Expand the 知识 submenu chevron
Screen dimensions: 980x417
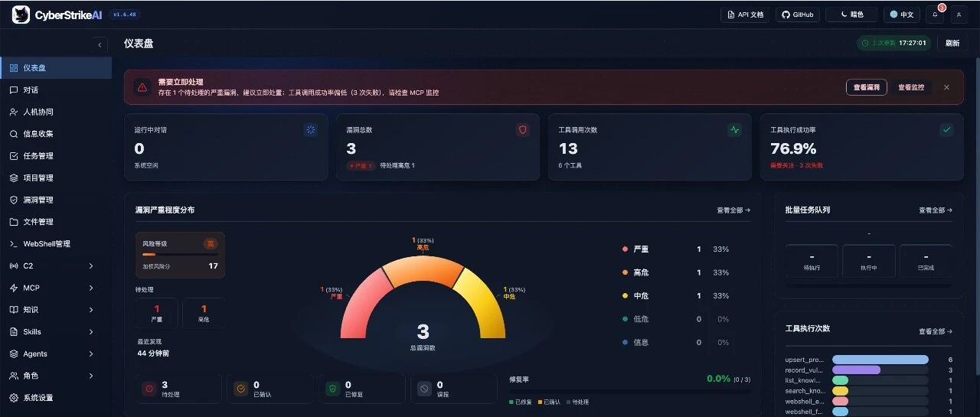[x=91, y=310]
